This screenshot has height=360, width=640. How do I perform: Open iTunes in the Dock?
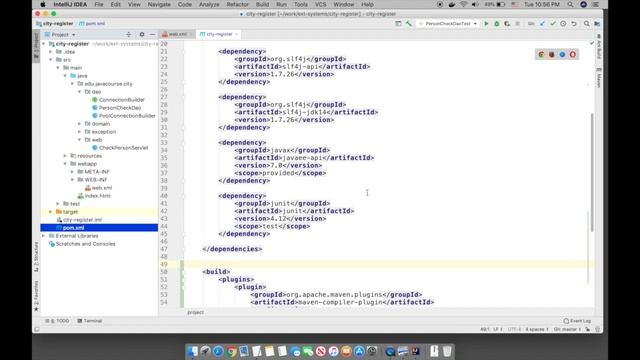[333, 351]
